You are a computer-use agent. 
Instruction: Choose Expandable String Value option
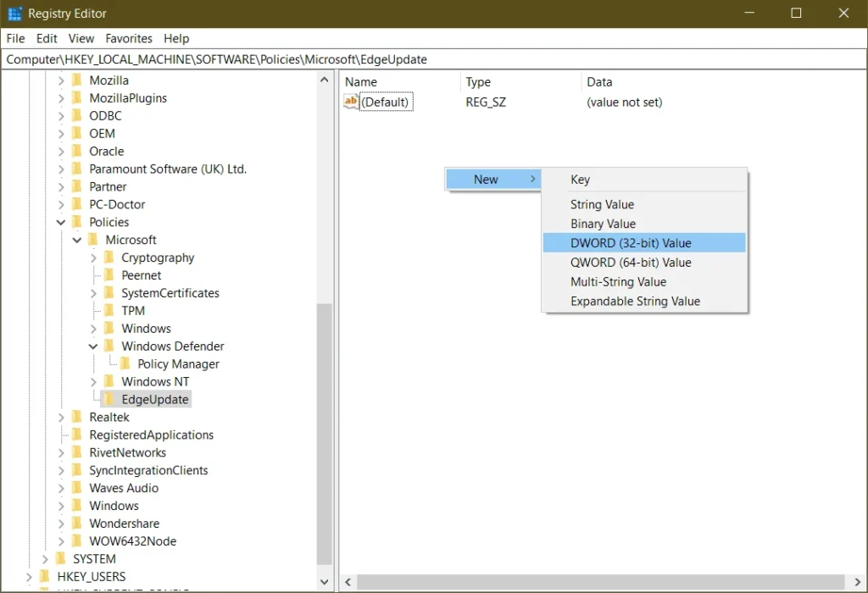[644, 301]
